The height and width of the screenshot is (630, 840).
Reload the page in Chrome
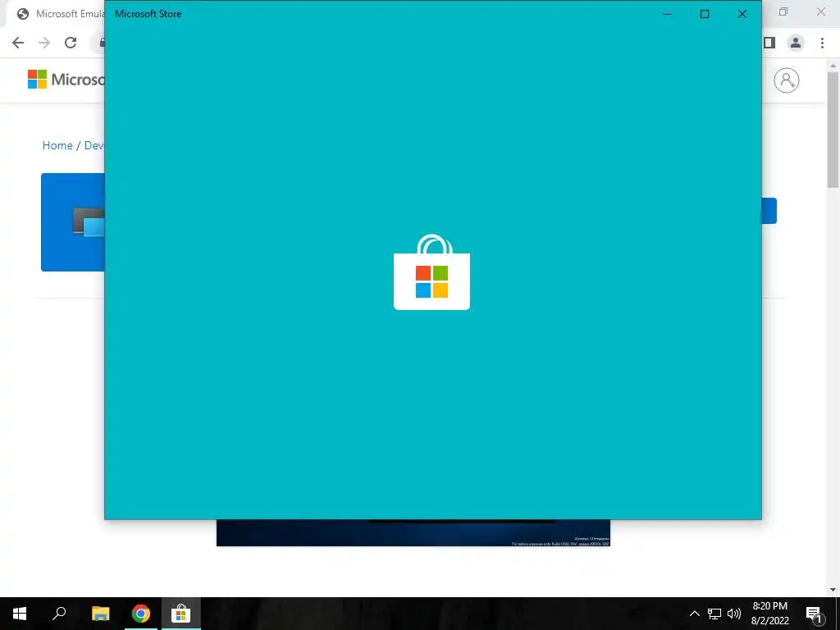71,43
